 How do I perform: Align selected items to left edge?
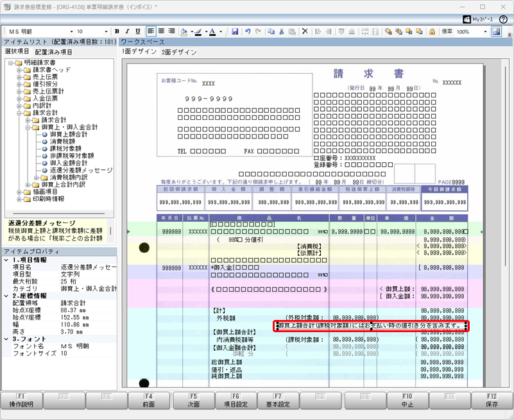pyautogui.click(x=318, y=31)
